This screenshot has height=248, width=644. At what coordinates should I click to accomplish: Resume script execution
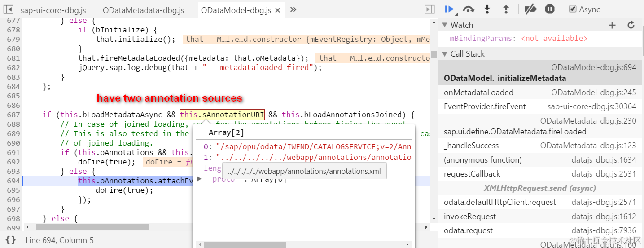(450, 9)
